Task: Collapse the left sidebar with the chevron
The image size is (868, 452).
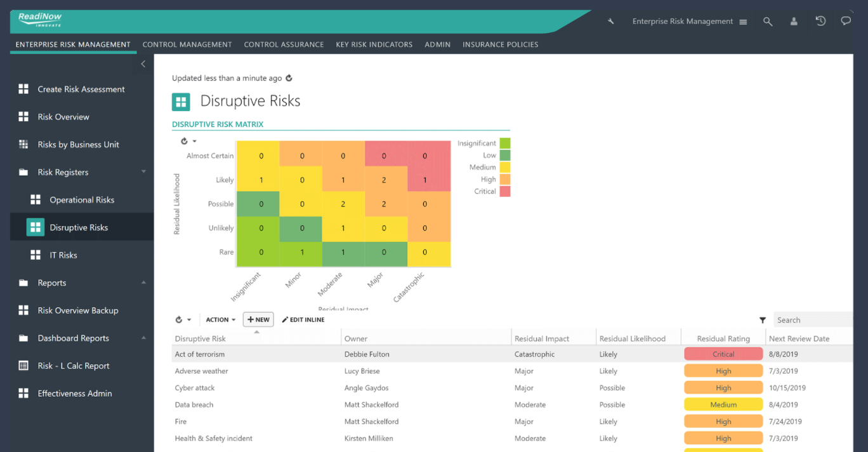Action: [x=143, y=64]
